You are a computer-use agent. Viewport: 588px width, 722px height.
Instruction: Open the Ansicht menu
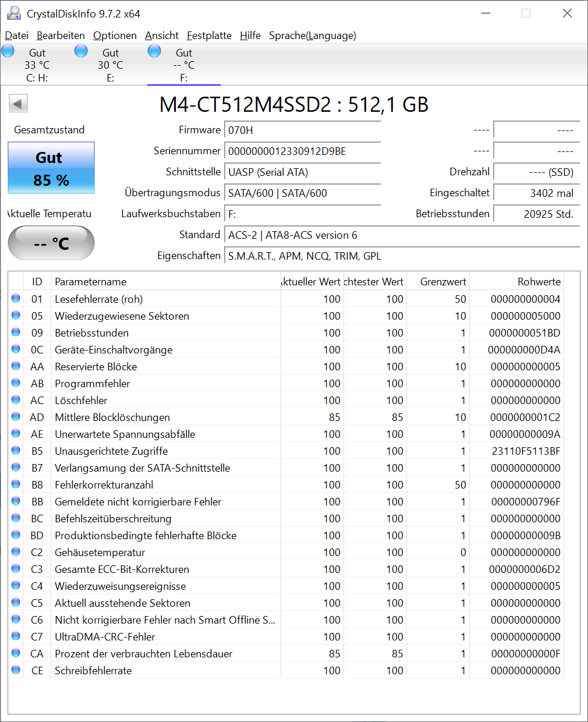tap(162, 36)
